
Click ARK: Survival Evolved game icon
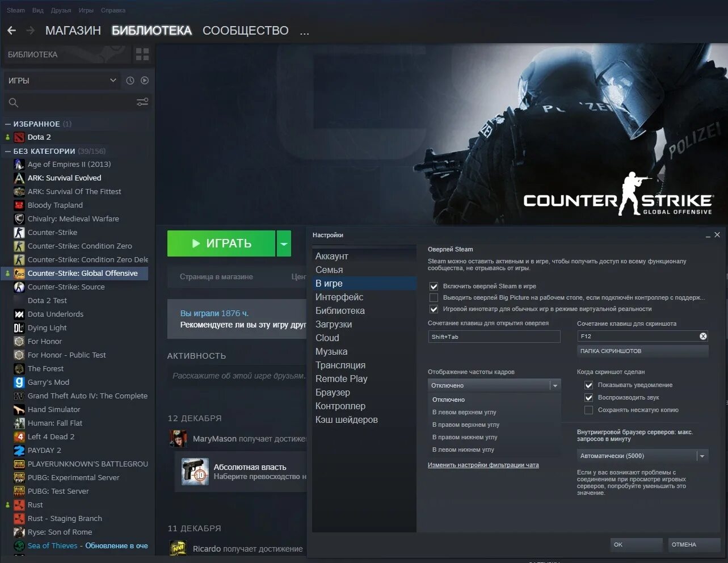tap(19, 178)
